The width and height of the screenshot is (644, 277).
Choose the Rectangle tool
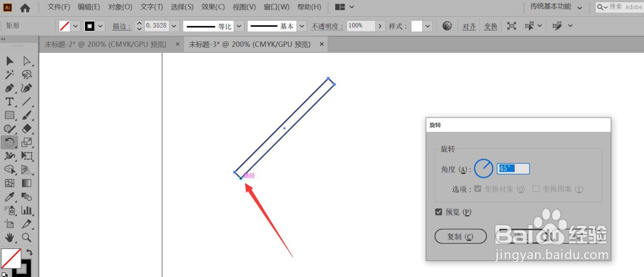pos(10,115)
